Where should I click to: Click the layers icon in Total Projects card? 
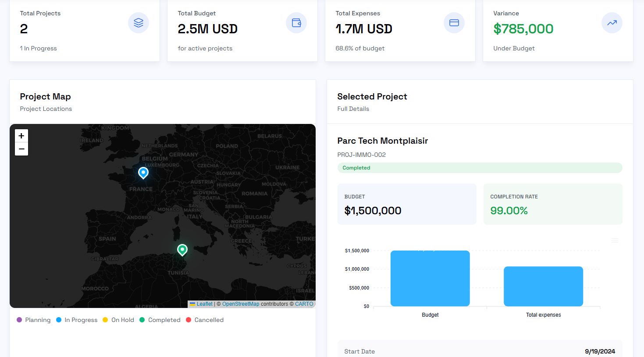pyautogui.click(x=139, y=23)
